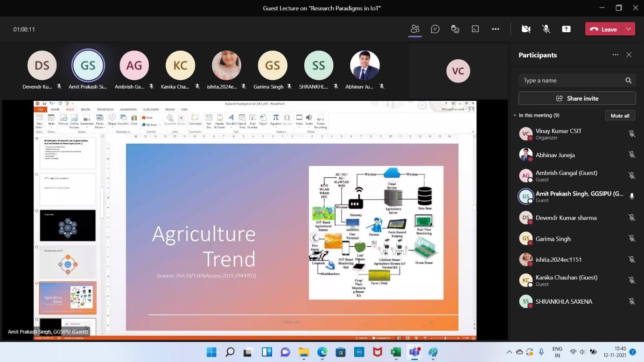Screen dimensions: 644x362
Task: Open the conversation chat icon
Action: tap(435, 29)
